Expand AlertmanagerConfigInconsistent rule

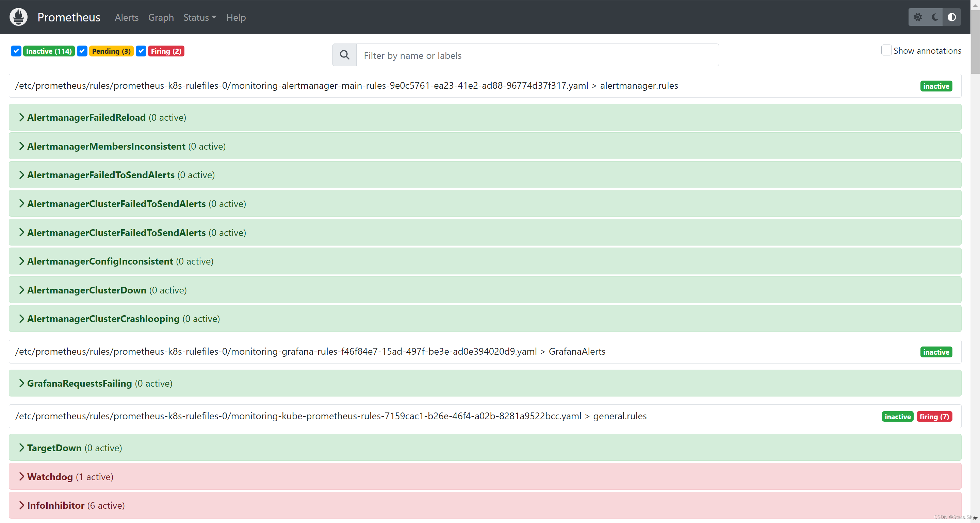[485, 261]
